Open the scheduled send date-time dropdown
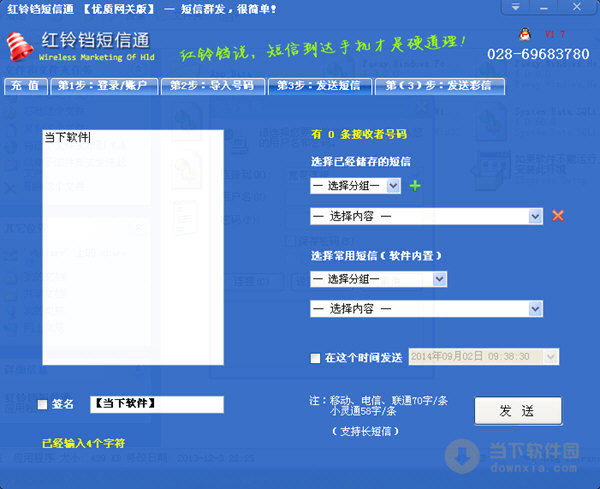Image resolution: width=600 pixels, height=489 pixels. (550, 357)
